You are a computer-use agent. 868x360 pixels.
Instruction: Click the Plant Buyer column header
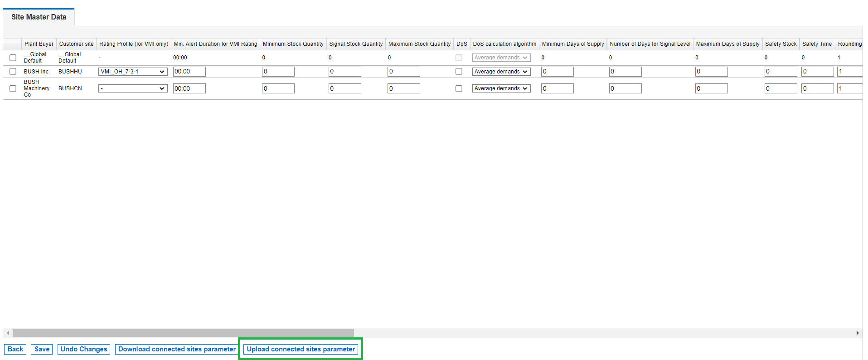[x=39, y=44]
